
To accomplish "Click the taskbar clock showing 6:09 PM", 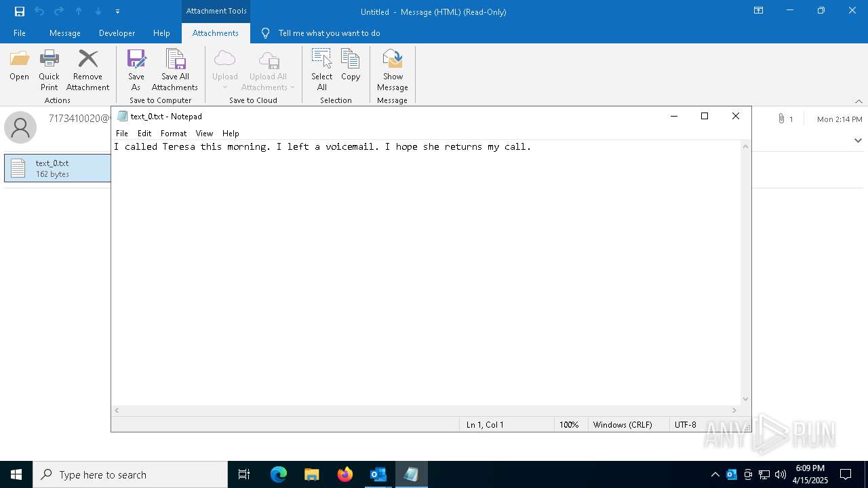I will coord(810,474).
